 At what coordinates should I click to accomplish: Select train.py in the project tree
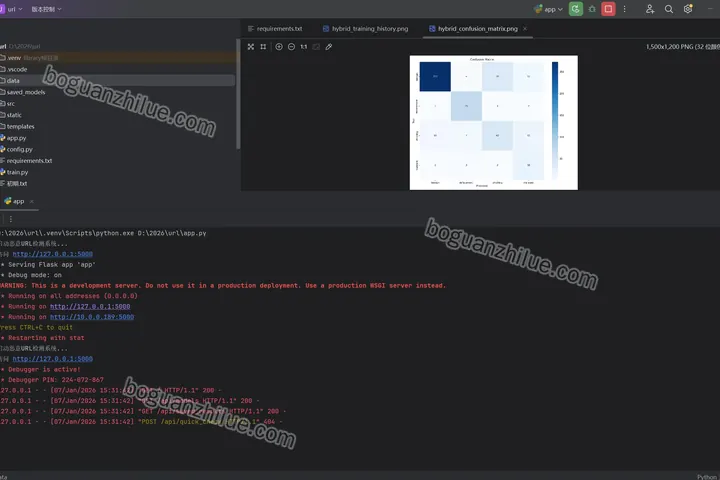(x=118, y=172)
